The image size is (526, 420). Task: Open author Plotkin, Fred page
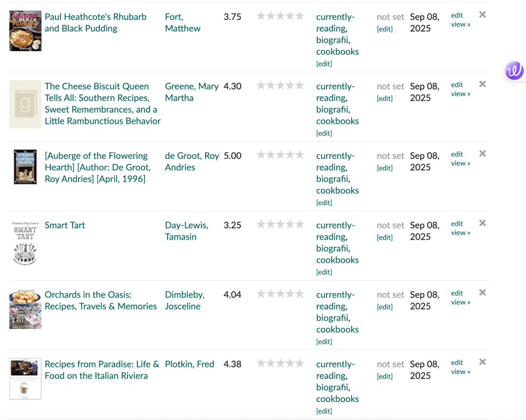click(x=189, y=364)
